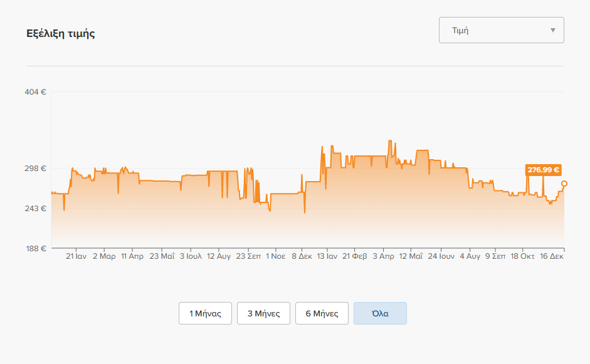Click the 243 € y-axis label

pos(35,209)
